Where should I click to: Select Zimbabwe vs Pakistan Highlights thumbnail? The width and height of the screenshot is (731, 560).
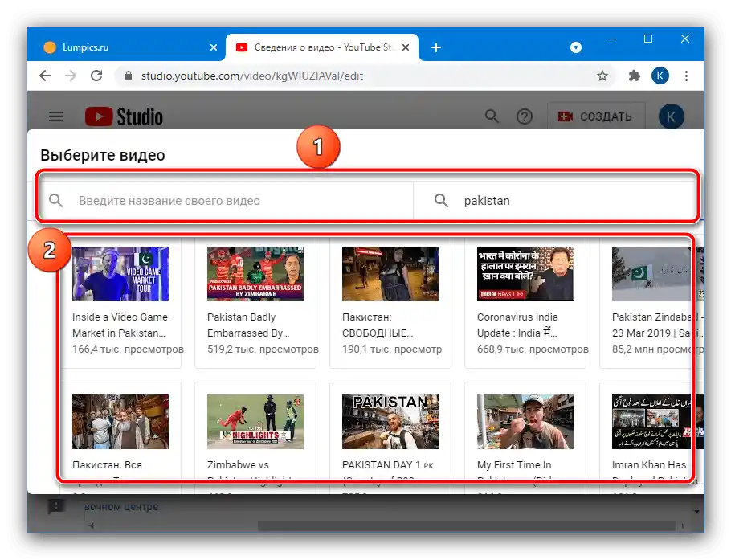click(x=255, y=422)
